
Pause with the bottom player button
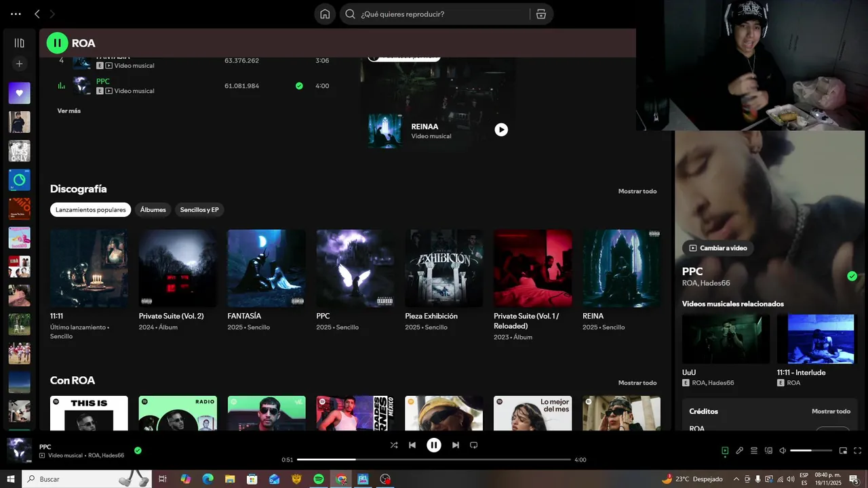click(x=434, y=445)
